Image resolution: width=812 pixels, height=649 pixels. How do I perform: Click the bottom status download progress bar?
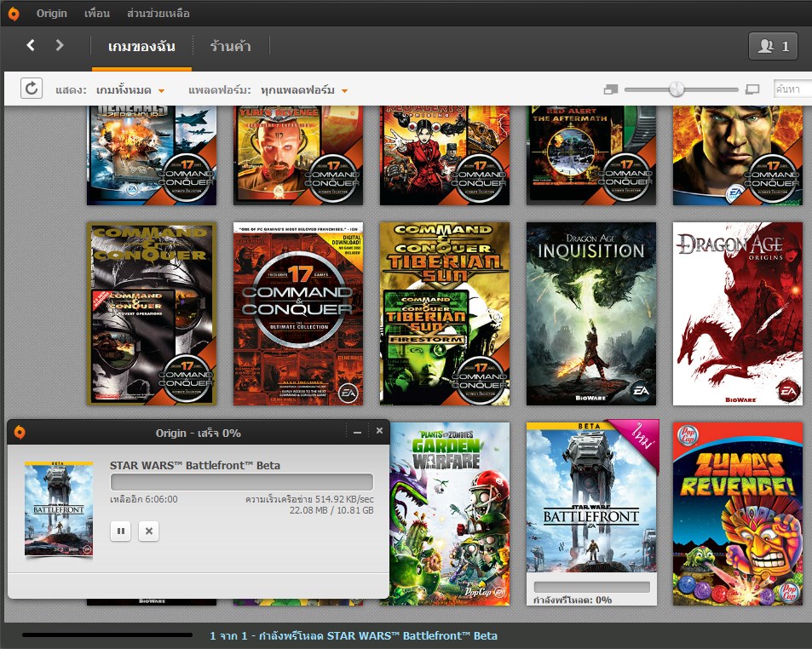107,635
